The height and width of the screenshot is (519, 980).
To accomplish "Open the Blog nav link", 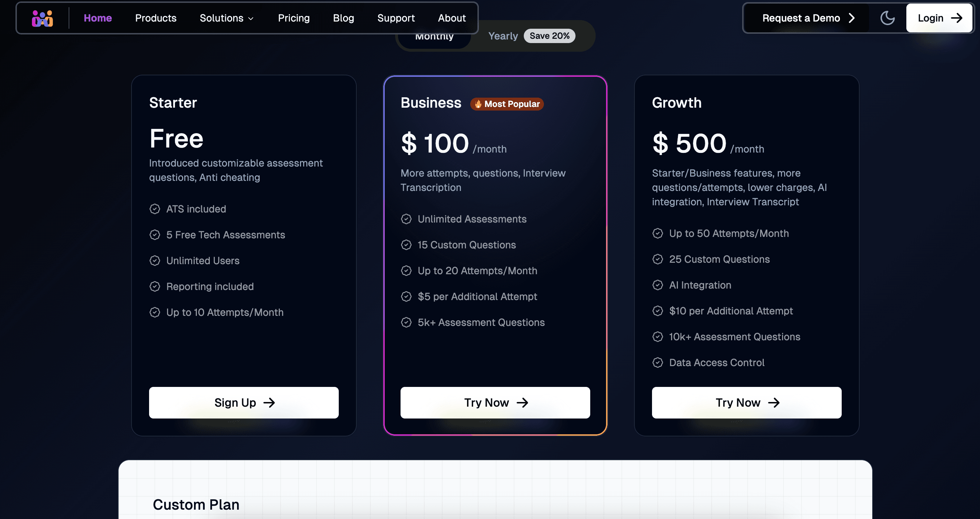I will click(343, 18).
